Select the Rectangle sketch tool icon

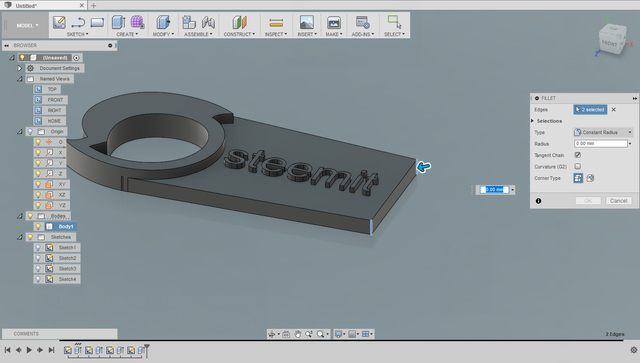point(97,22)
